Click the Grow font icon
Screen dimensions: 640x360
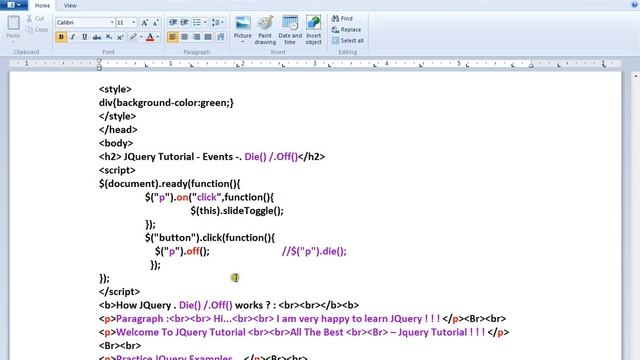(144, 22)
